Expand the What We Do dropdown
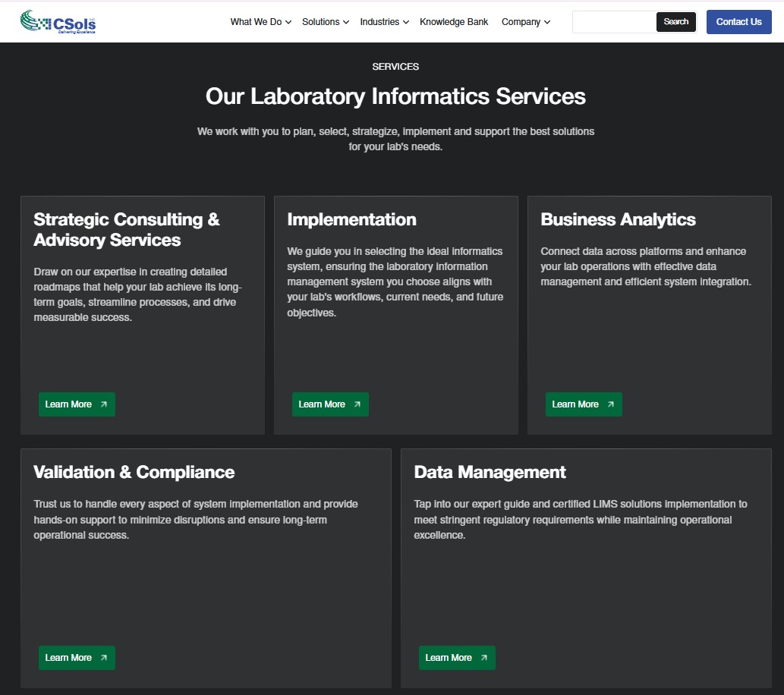This screenshot has height=695, width=784. pos(260,22)
